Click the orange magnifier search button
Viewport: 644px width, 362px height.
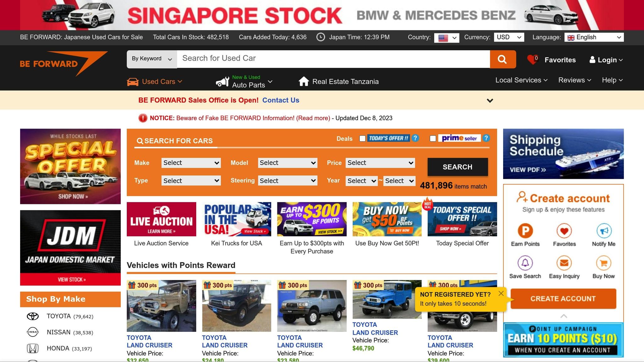pos(502,59)
